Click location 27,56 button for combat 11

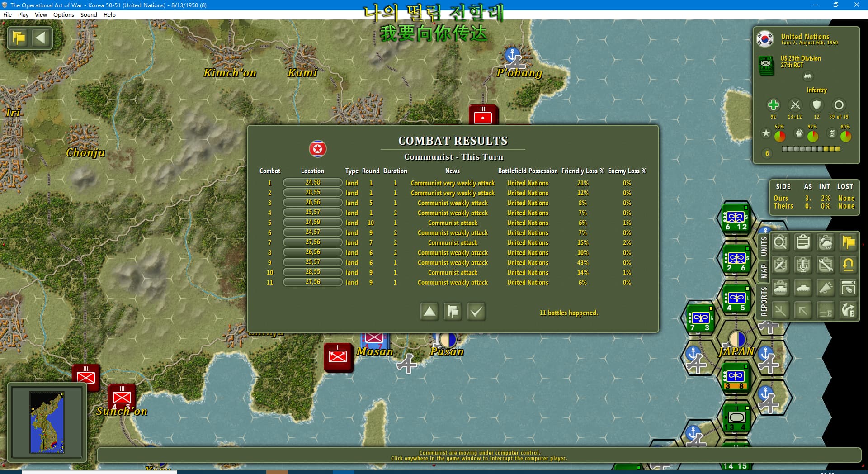(312, 282)
